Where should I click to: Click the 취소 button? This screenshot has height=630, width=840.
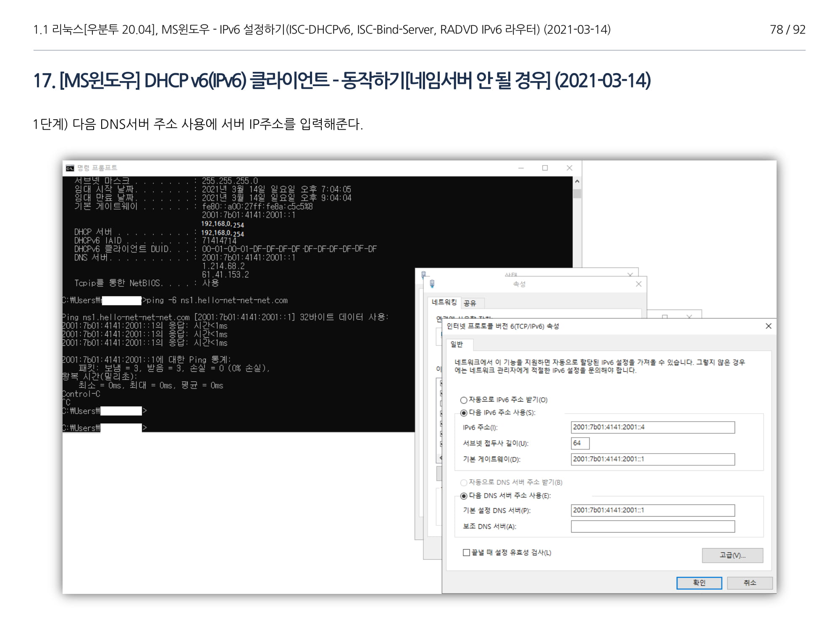click(750, 583)
